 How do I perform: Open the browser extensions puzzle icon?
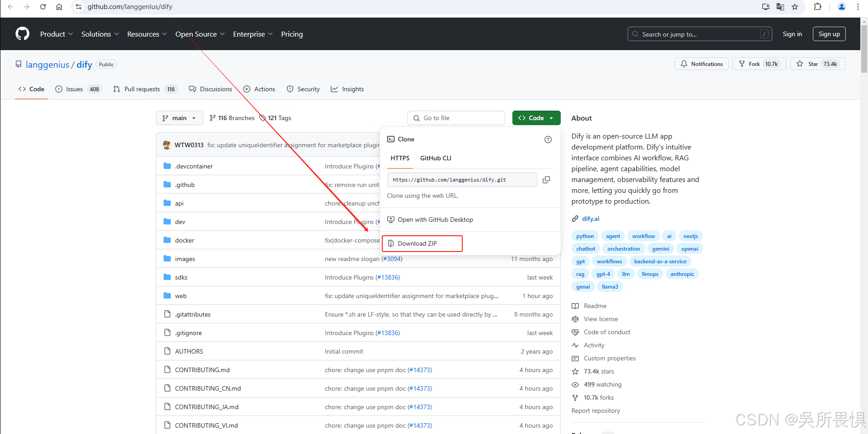[x=817, y=7]
